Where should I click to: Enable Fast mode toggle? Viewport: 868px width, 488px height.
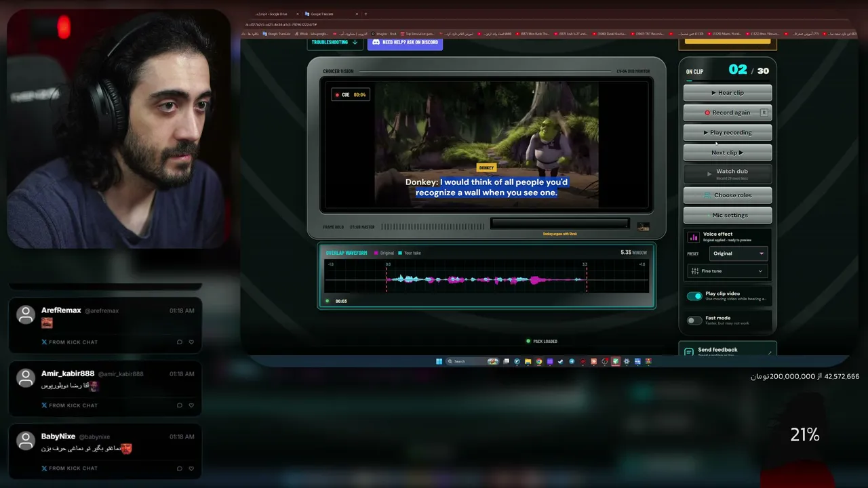click(x=694, y=321)
